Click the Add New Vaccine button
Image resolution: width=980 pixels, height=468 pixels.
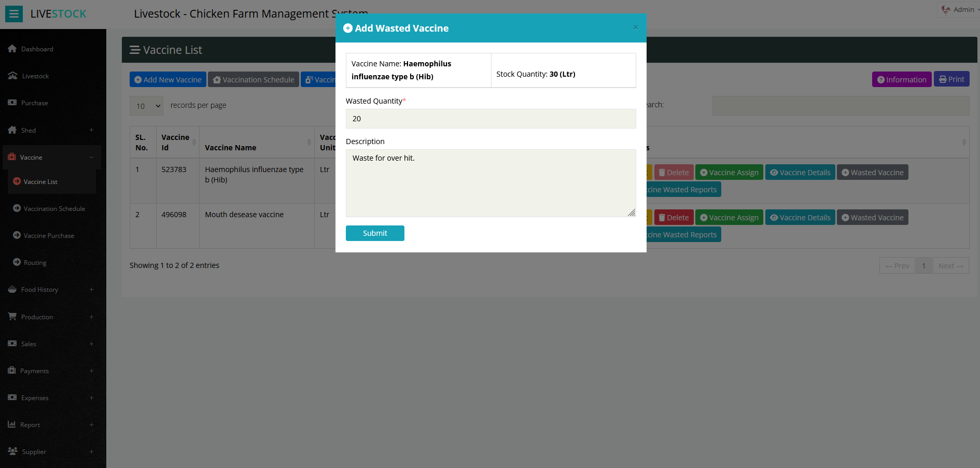(167, 79)
